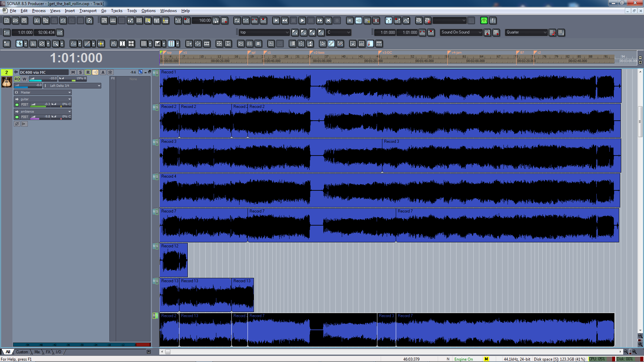Screen dimensions: 644x362
Task: Open a project with the folder icon
Action: coord(15,21)
